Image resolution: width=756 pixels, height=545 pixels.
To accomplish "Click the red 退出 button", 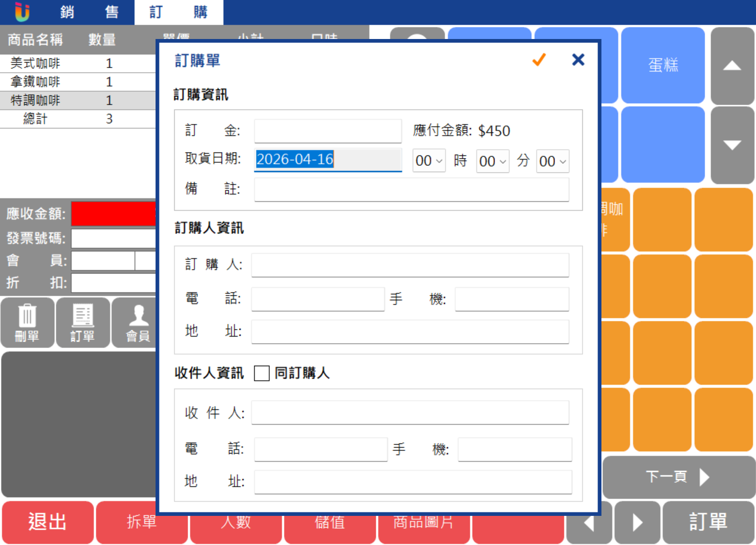I will (47, 522).
